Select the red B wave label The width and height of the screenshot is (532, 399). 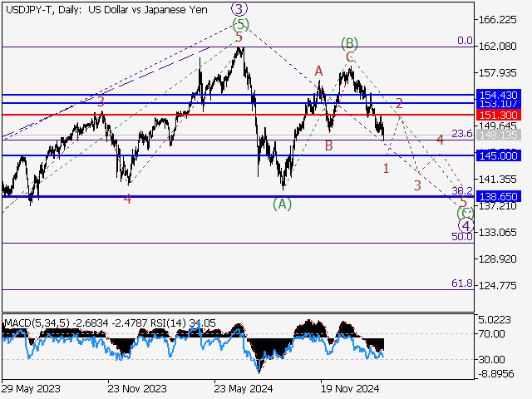[329, 146]
